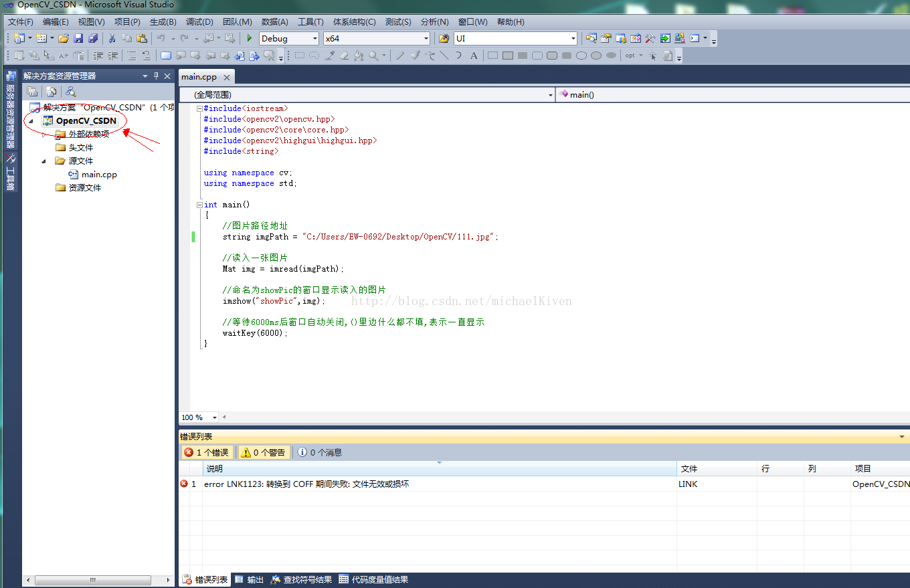
Task: Select the 错误列表 tab at bottom
Action: [205, 580]
